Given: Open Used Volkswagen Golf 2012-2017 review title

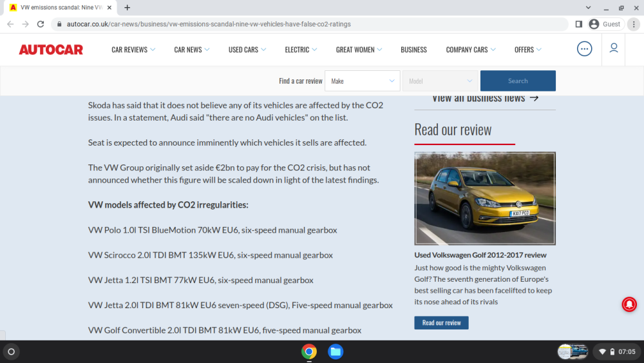Looking at the screenshot, I should click(x=480, y=255).
